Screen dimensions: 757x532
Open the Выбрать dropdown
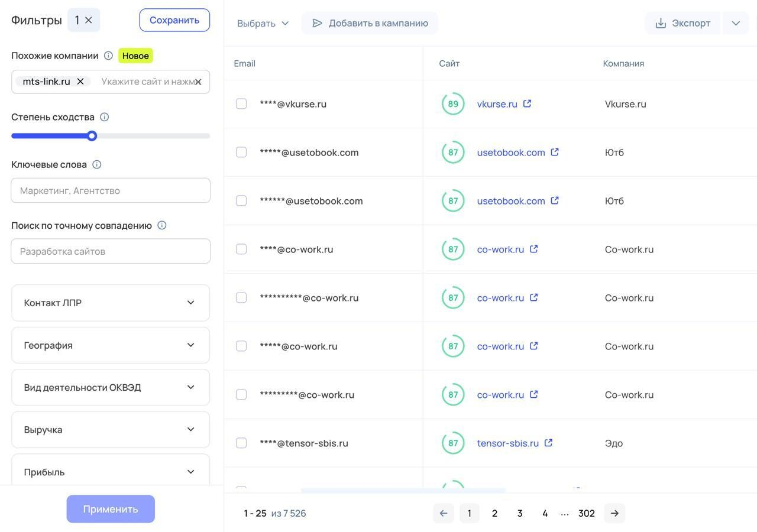click(263, 23)
